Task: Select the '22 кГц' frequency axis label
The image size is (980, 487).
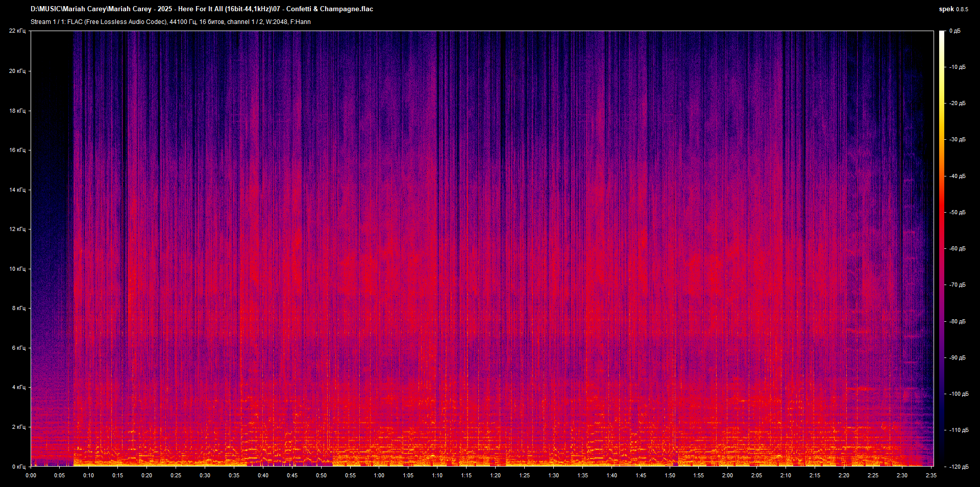Action: click(17, 31)
